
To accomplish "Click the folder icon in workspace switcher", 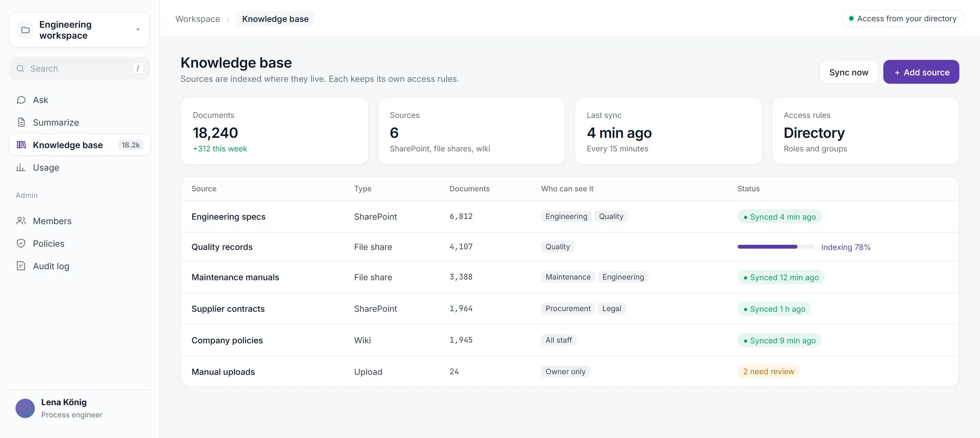I will [x=25, y=30].
